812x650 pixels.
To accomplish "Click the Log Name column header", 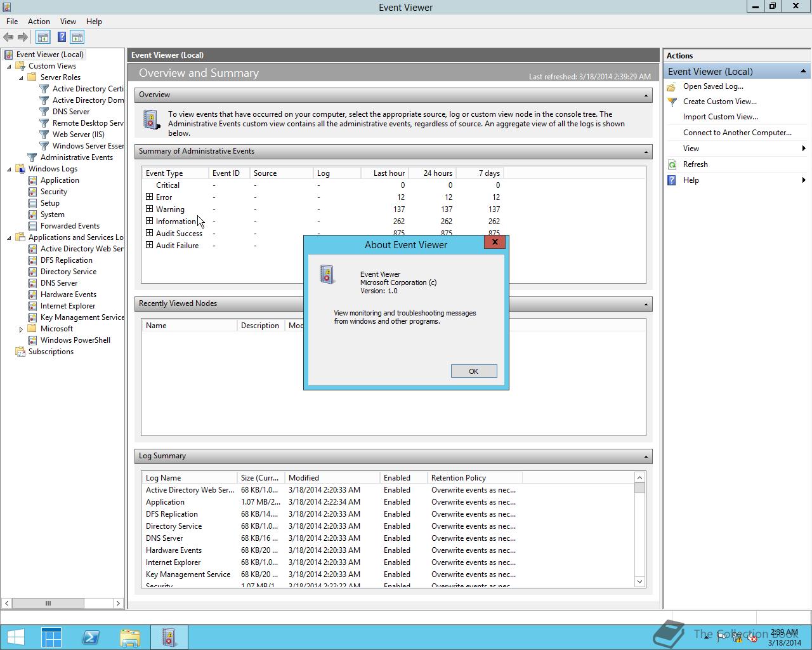I will coord(189,478).
